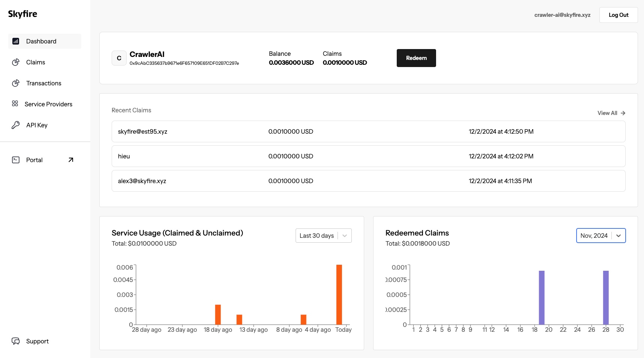Expand the Nov, 2024 chevron arrow
Image resolution: width=644 pixels, height=358 pixels.
click(619, 236)
